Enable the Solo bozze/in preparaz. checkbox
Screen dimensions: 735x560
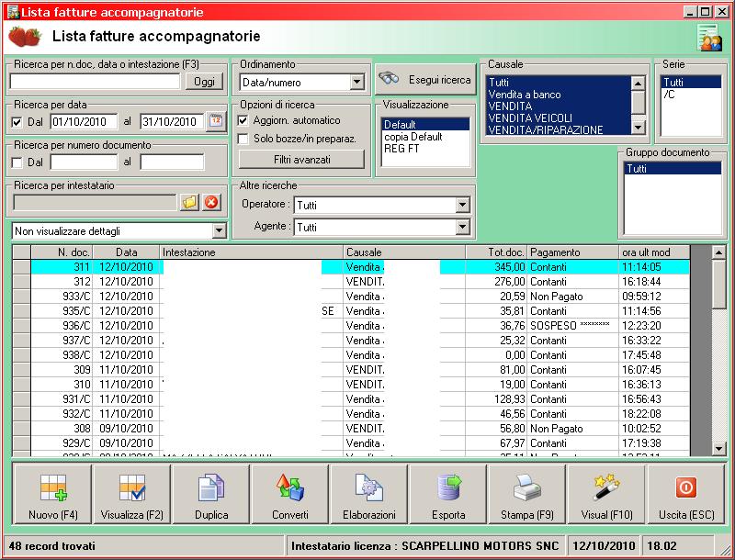tap(243, 139)
